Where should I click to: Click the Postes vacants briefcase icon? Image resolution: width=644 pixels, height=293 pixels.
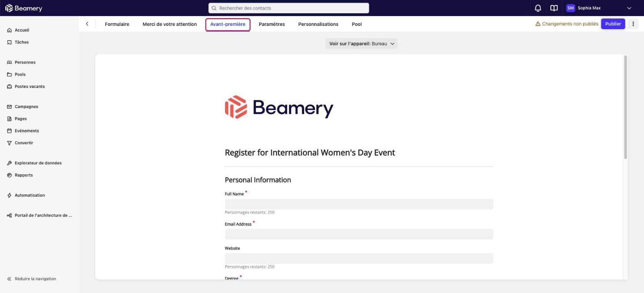9,87
